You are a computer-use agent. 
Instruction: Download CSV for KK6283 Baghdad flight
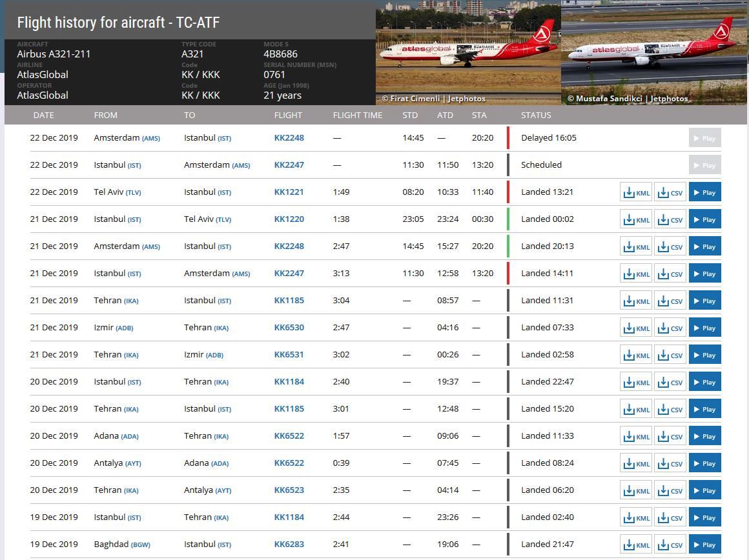[x=670, y=545]
